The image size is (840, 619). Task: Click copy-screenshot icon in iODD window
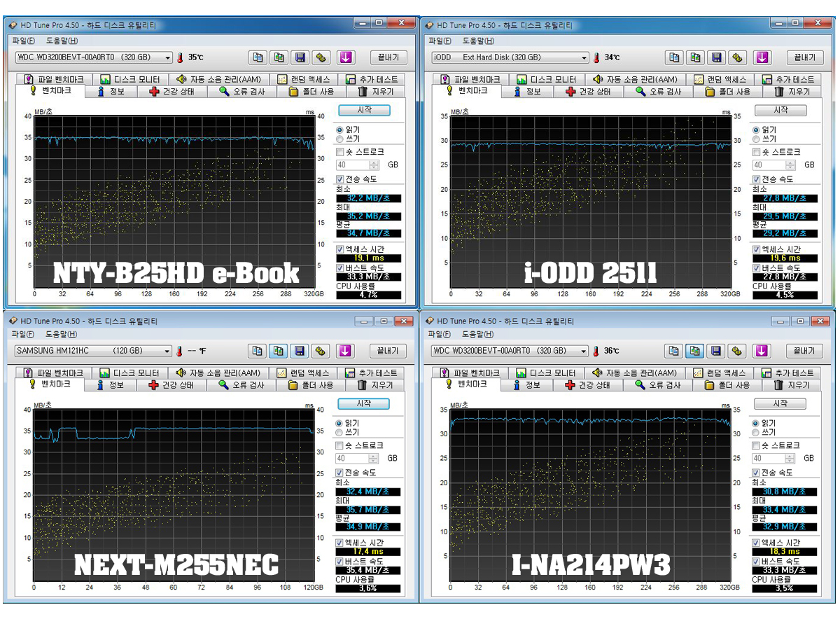(696, 57)
